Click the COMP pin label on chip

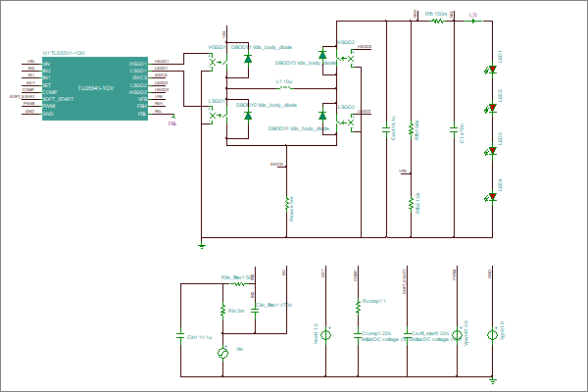coord(50,92)
